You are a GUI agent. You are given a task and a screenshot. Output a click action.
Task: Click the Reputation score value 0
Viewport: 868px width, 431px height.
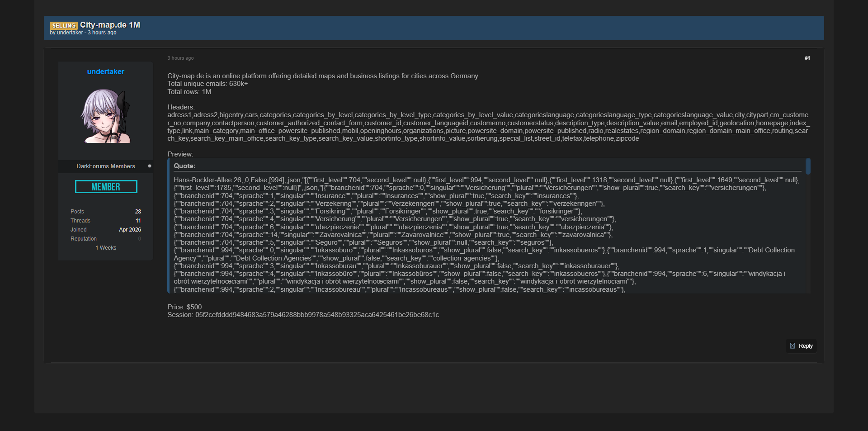(139, 239)
